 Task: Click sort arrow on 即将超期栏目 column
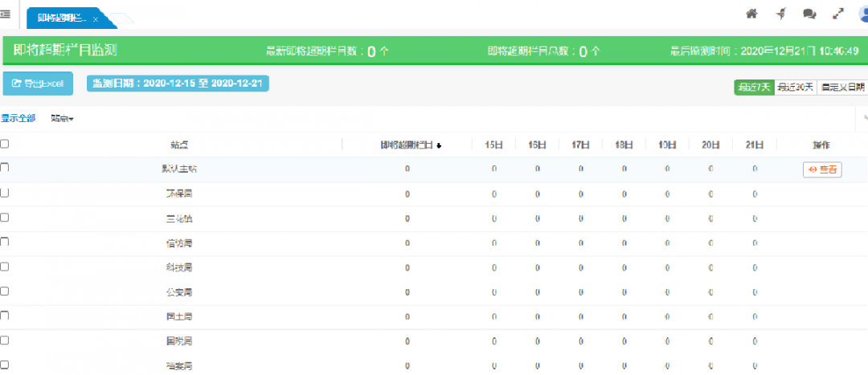(x=439, y=145)
